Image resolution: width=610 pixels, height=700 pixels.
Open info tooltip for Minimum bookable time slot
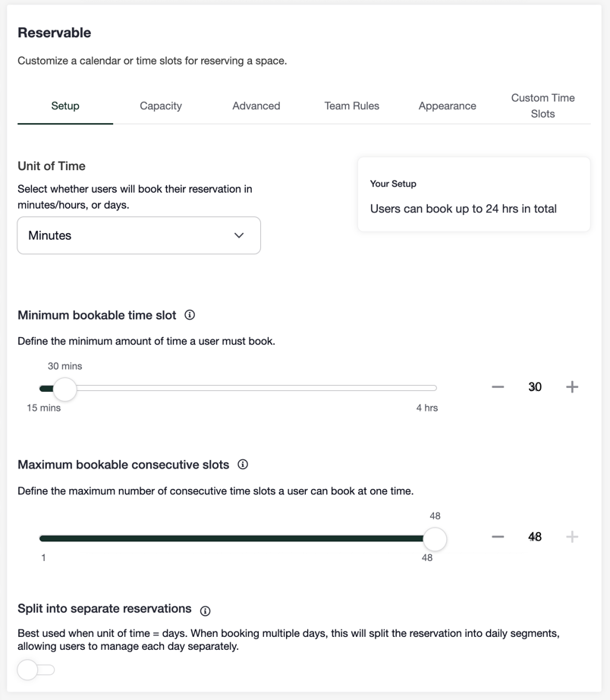pyautogui.click(x=190, y=315)
